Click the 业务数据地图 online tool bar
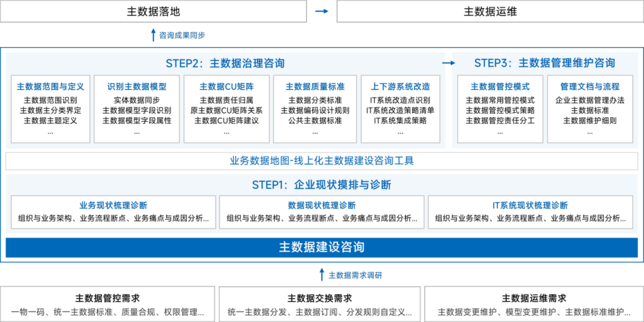Image resolution: width=644 pixels, height=322 pixels. coord(321,160)
